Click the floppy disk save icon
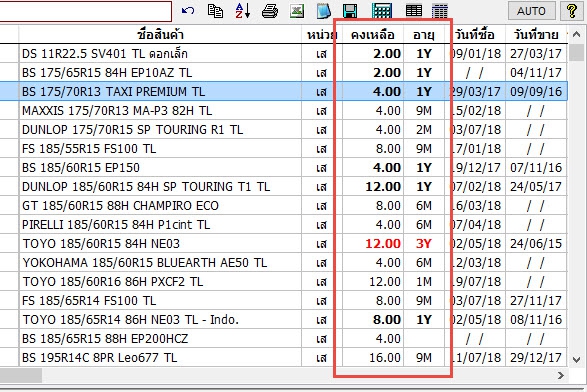Screen dimensions: 587x392 [350, 11]
